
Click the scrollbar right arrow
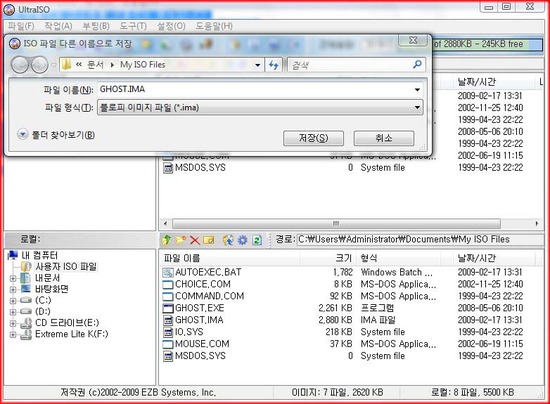tap(537, 223)
